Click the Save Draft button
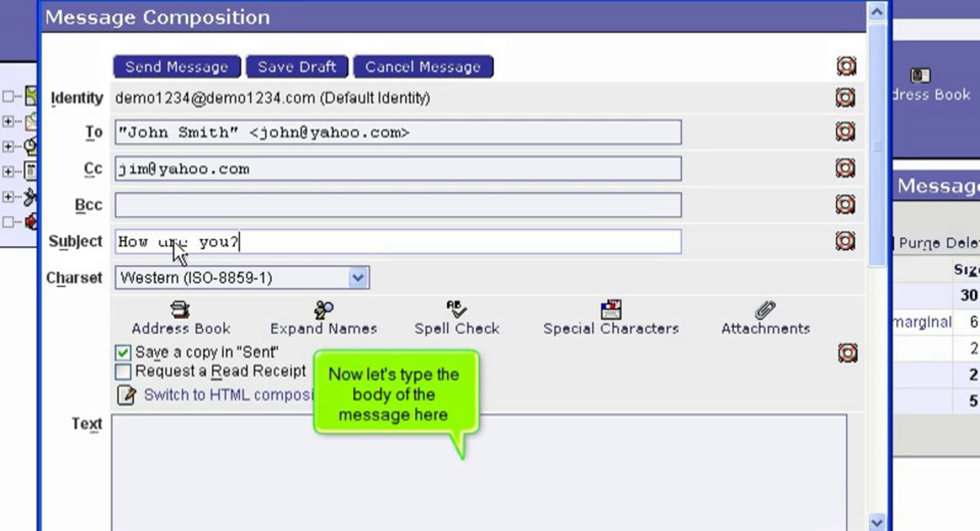This screenshot has height=531, width=980. click(297, 67)
